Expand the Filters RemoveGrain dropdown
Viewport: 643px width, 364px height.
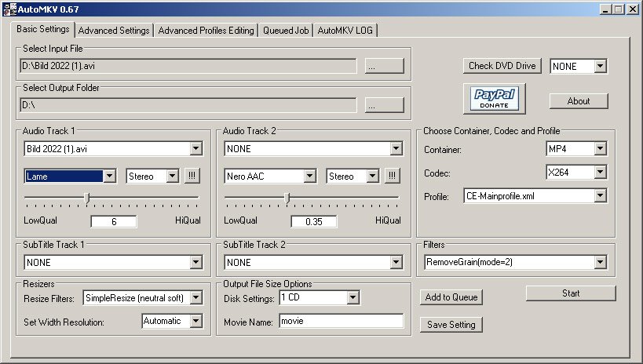click(600, 262)
